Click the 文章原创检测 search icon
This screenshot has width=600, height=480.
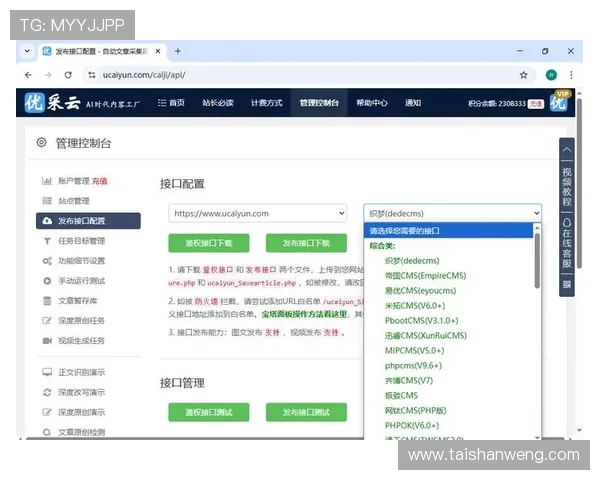tap(47, 432)
